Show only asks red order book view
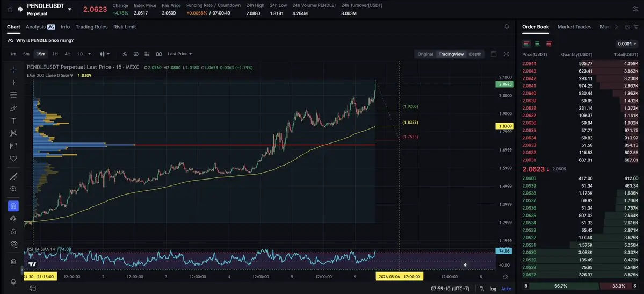The image size is (644, 294). pos(549,44)
